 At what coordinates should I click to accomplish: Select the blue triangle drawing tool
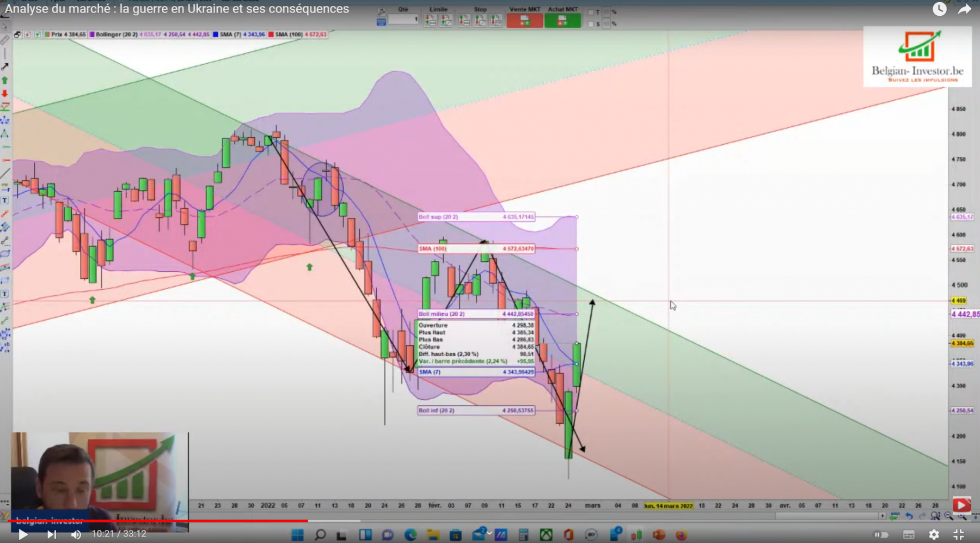click(x=5, y=133)
